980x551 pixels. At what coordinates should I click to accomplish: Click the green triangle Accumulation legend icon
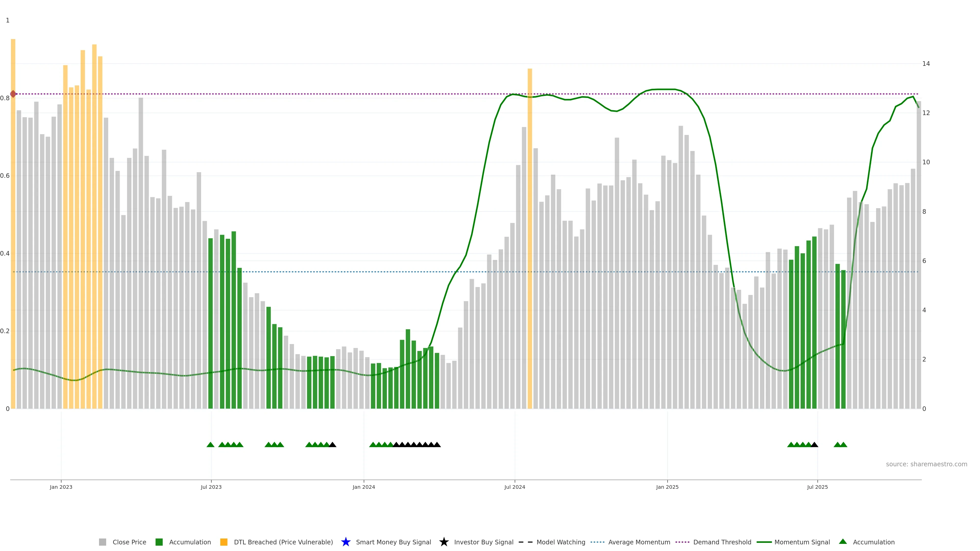click(843, 542)
